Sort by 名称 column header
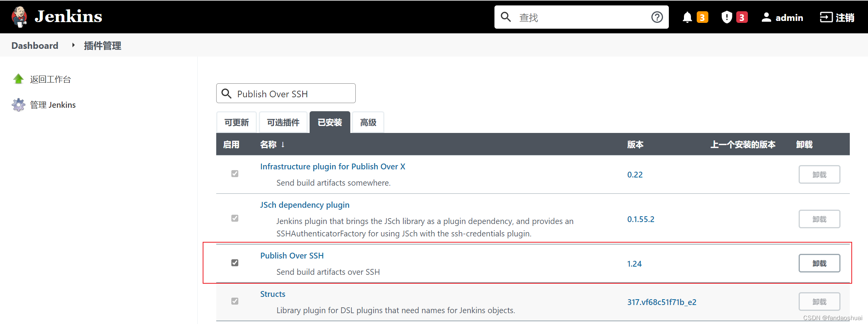Screen dimensions: 868x324 pyautogui.click(x=272, y=145)
